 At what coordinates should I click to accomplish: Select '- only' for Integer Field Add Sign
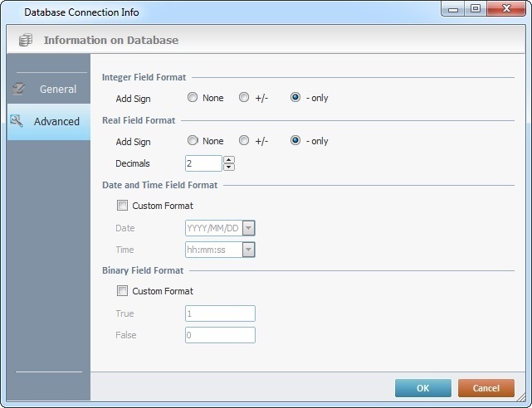295,98
